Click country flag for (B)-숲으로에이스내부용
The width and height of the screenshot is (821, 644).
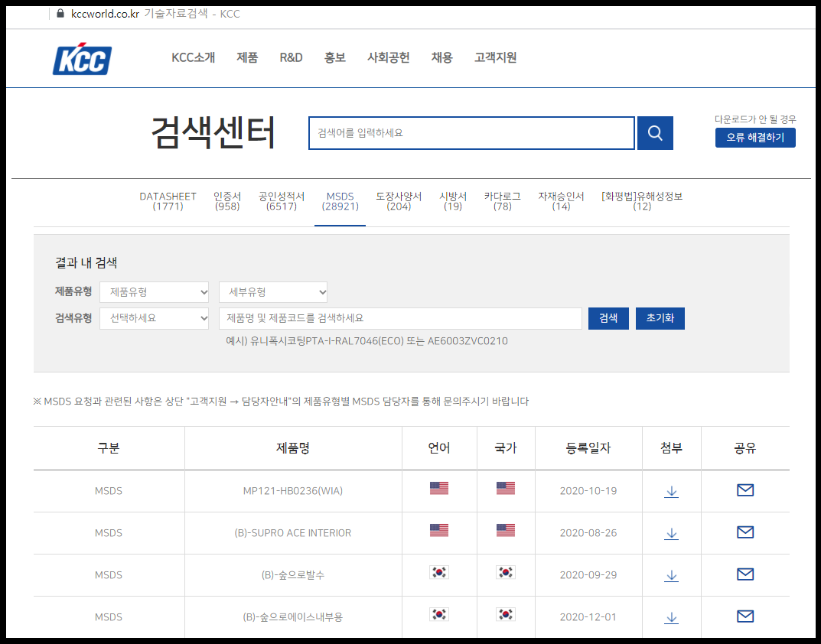(x=505, y=614)
